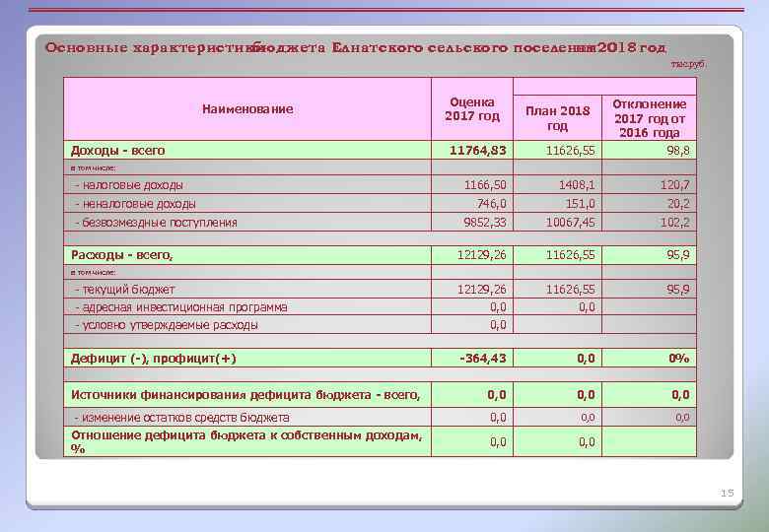The width and height of the screenshot is (769, 532).
Task: Click 'в том числе' under Расходы - всего
Action: click(x=94, y=272)
